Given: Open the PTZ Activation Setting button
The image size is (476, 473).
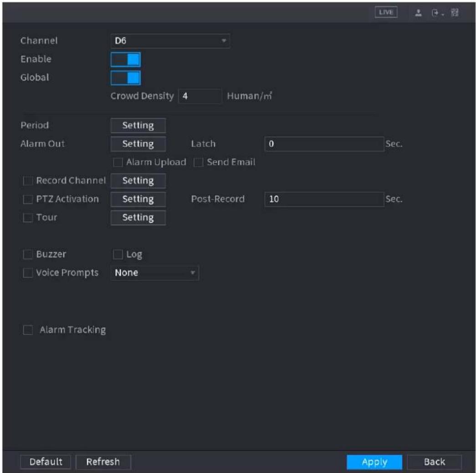Looking at the screenshot, I should pyautogui.click(x=138, y=199).
